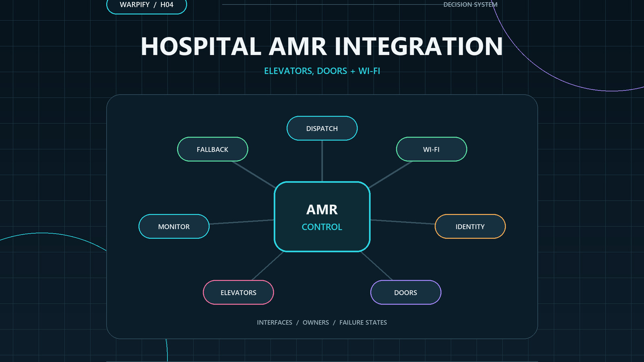Select the central AMR CONTROL box
Image resolution: width=644 pixels, height=362 pixels.
click(x=322, y=217)
